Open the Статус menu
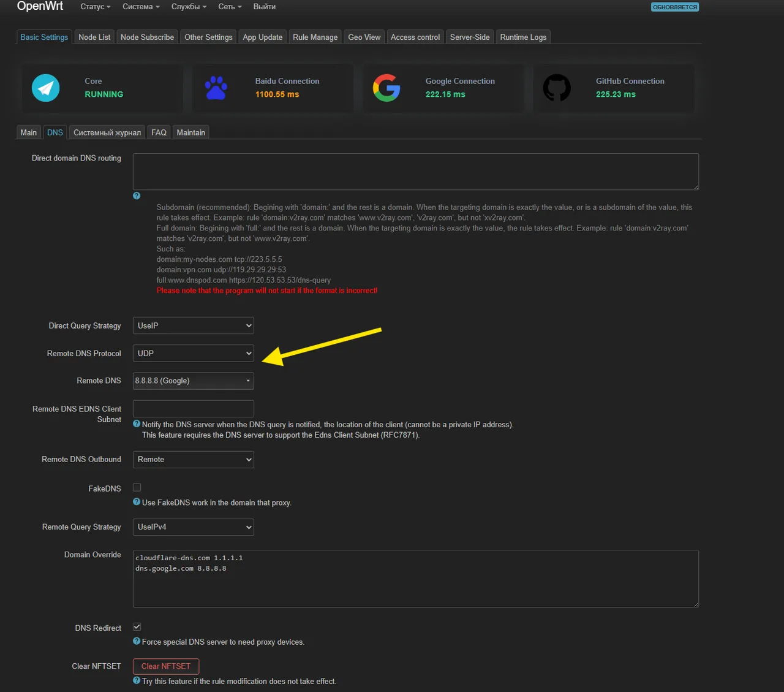The height and width of the screenshot is (692, 784). [96, 7]
